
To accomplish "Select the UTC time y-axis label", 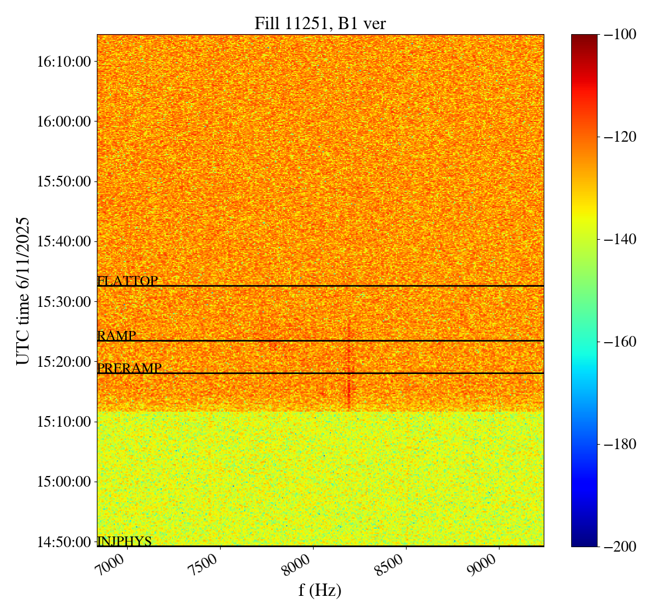I will click(x=23, y=291).
